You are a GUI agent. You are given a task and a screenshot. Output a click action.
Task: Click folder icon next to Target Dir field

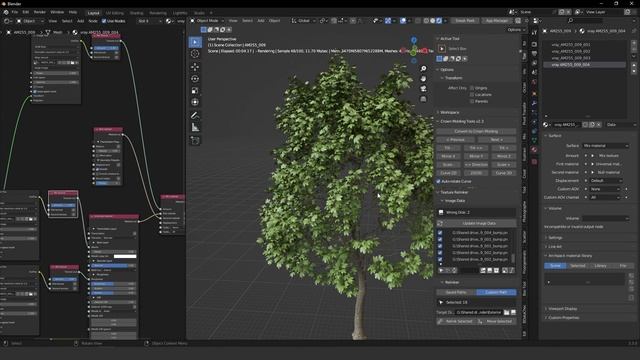pyautogui.click(x=507, y=312)
